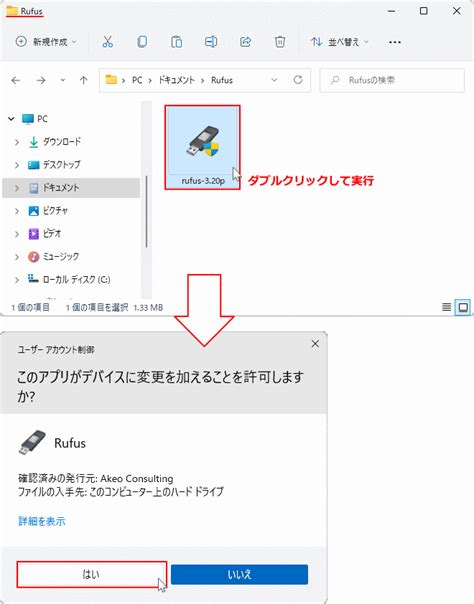
Task: Click the Rename icon in toolbar
Action: [x=211, y=42]
